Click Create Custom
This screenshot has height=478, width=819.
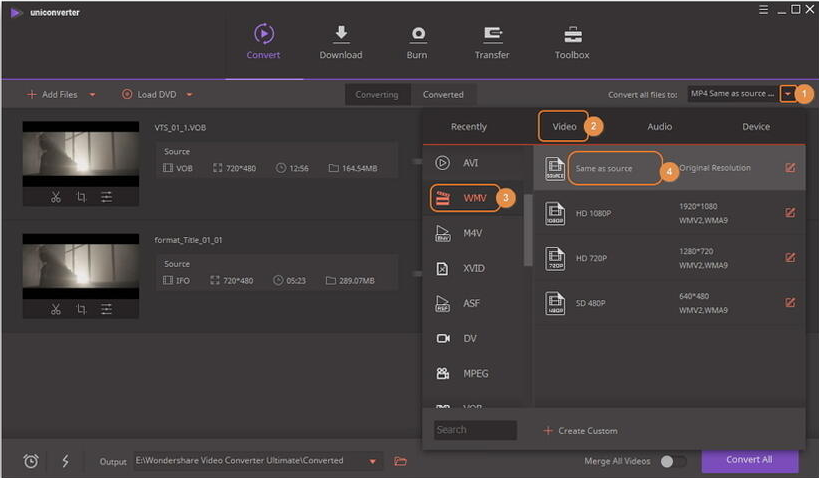coord(580,431)
